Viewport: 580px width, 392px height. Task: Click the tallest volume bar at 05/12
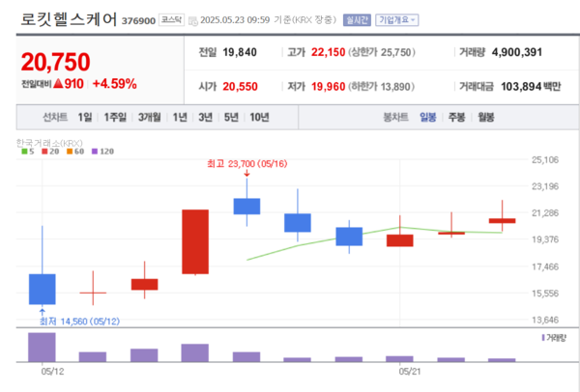pos(42,348)
